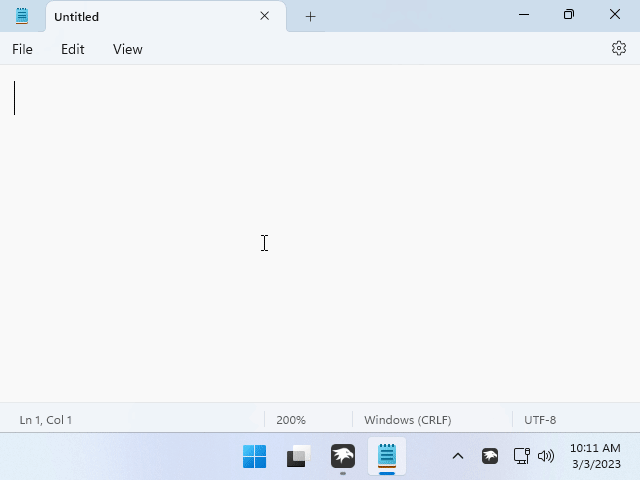Click the 200% zoom level indicator
Image resolution: width=640 pixels, height=480 pixels.
291,420
